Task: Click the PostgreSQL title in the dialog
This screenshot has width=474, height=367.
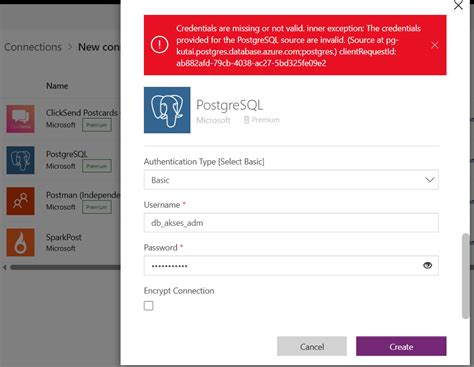Action: (x=230, y=105)
